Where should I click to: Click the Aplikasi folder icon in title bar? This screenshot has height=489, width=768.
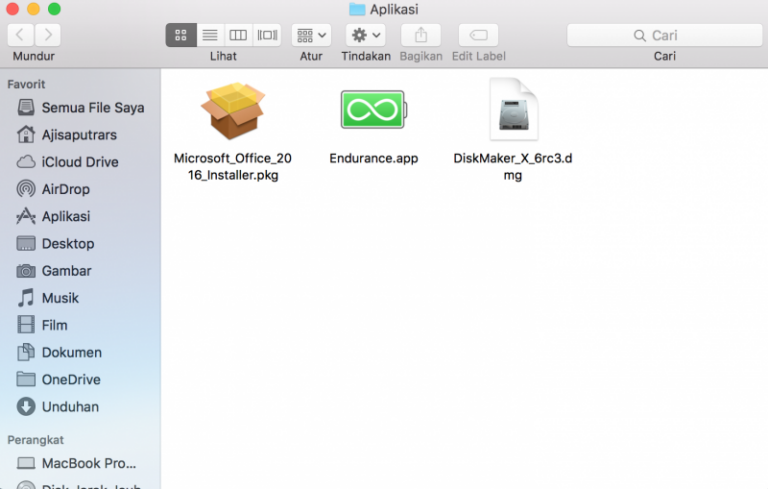357,9
